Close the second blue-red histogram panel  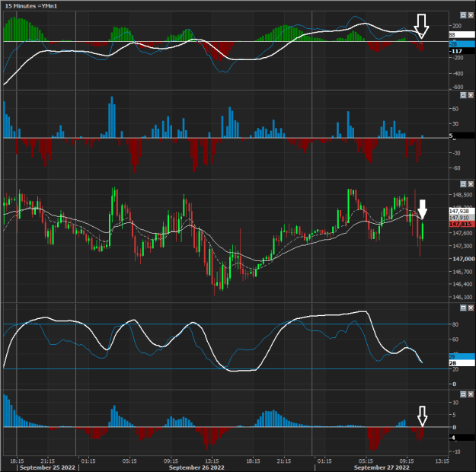coord(471,95)
